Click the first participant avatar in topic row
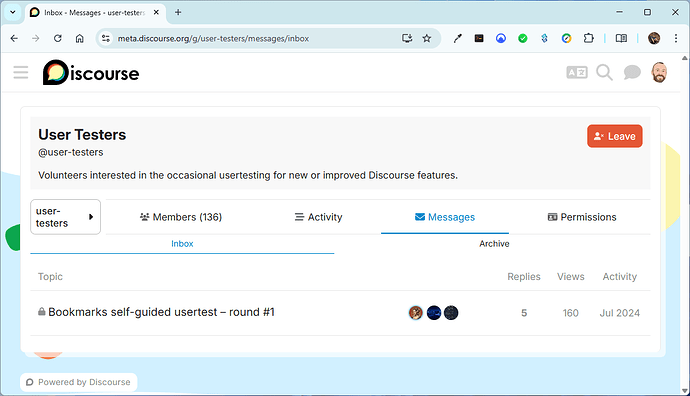690x396 pixels. tap(416, 313)
